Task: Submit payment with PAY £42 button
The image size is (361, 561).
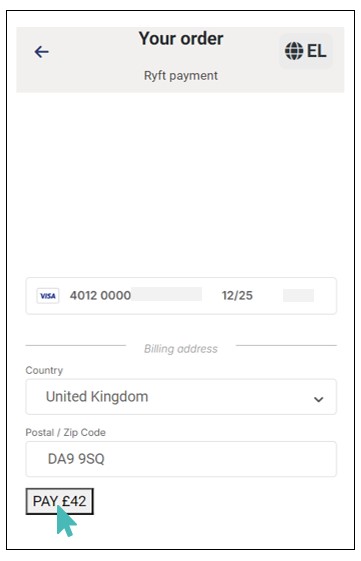Action: pyautogui.click(x=59, y=501)
